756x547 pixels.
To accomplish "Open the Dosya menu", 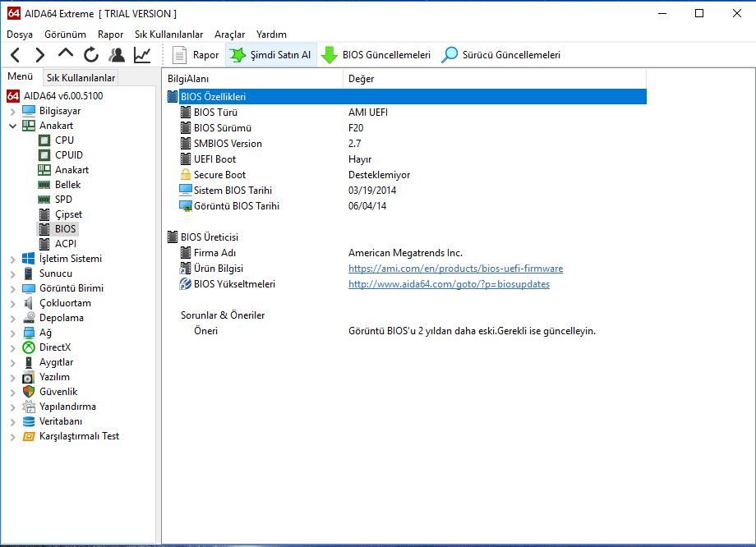I will (x=20, y=34).
